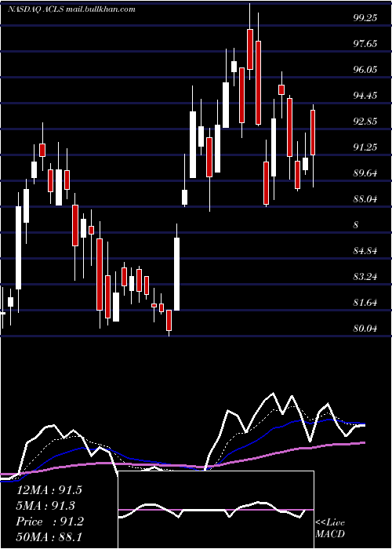Click inside the MACD inset chart
Viewport: 392px width, 549px height.
pos(216,510)
